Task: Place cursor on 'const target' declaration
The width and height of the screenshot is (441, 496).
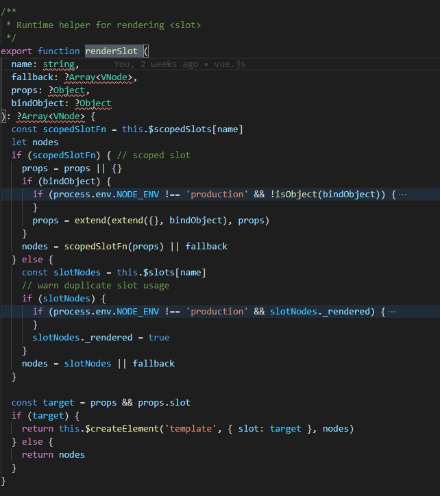Action: point(43,403)
